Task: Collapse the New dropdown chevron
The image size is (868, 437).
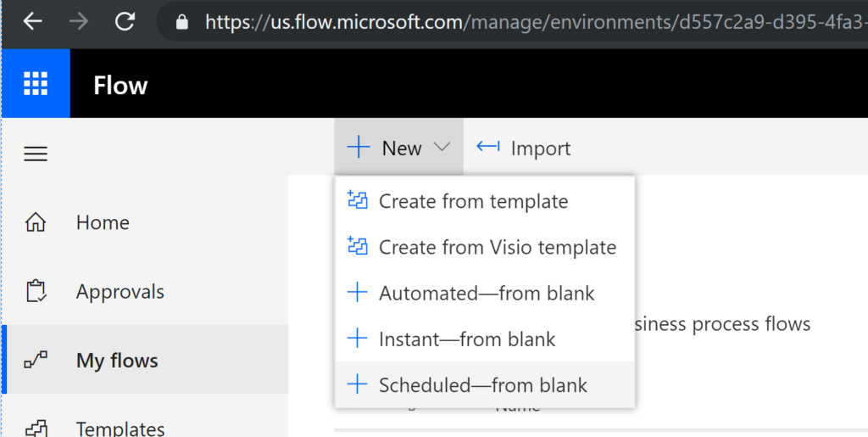Action: point(442,148)
